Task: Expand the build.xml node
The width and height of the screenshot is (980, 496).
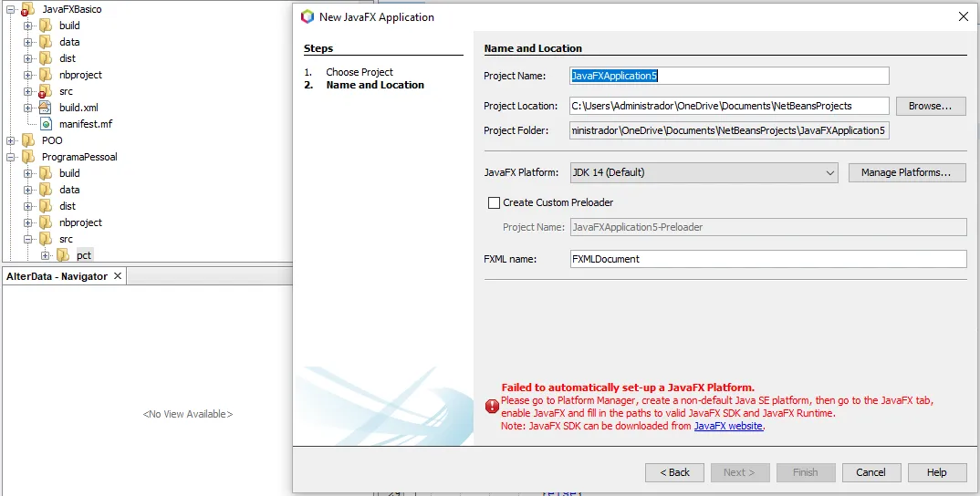Action: pos(27,108)
